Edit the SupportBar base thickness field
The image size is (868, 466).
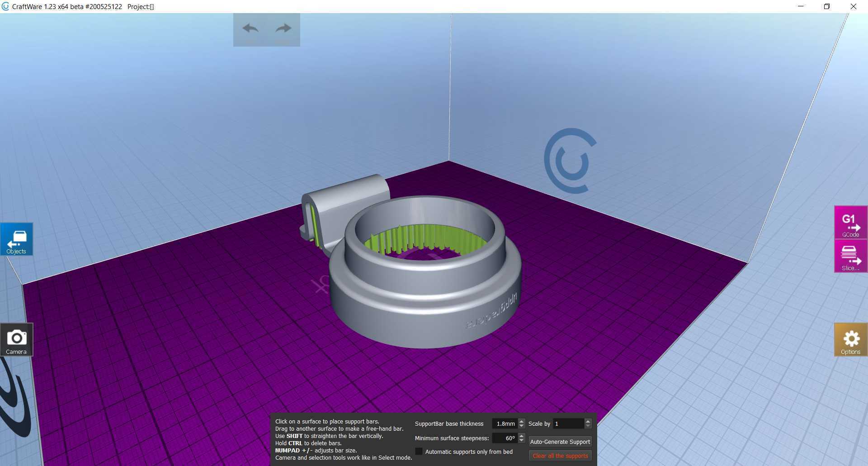pyautogui.click(x=505, y=424)
